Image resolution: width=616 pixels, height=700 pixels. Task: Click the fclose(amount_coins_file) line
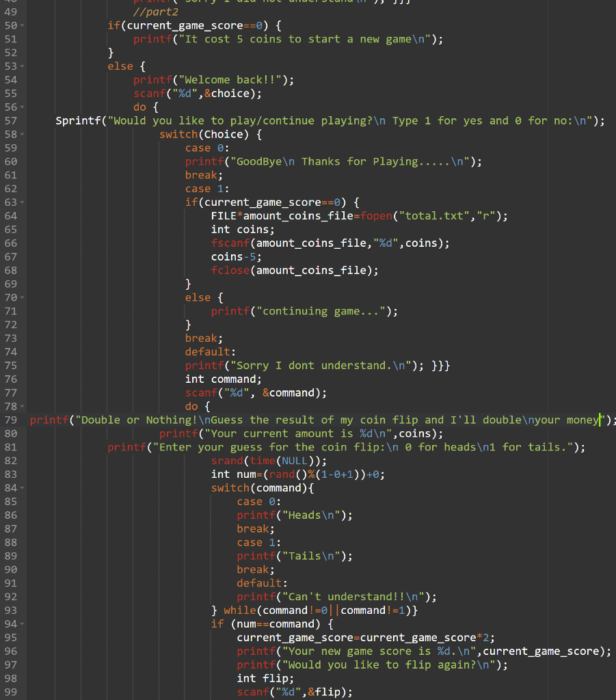pos(295,270)
